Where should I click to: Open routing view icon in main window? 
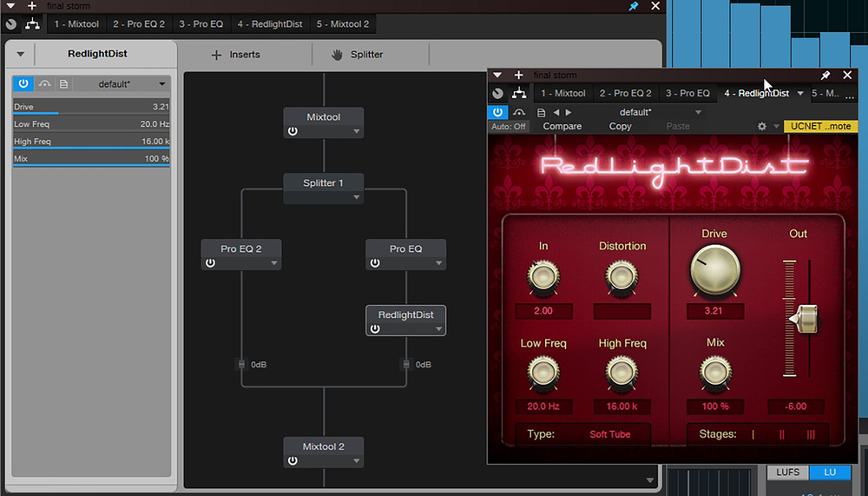(x=32, y=23)
